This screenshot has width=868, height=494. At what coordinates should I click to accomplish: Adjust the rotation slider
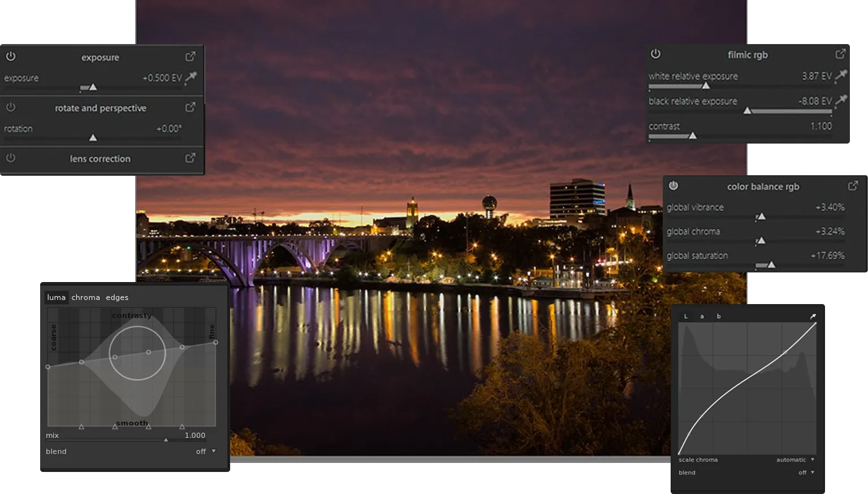[93, 138]
